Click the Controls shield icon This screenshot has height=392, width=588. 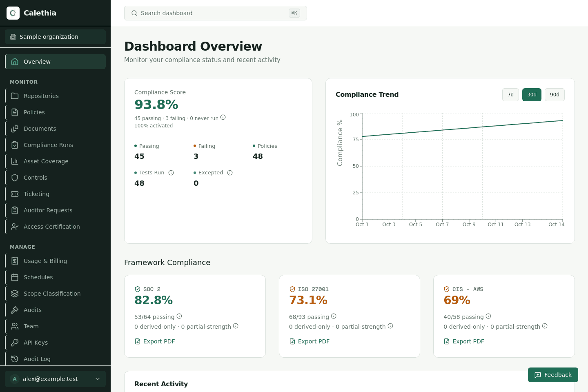tap(15, 178)
